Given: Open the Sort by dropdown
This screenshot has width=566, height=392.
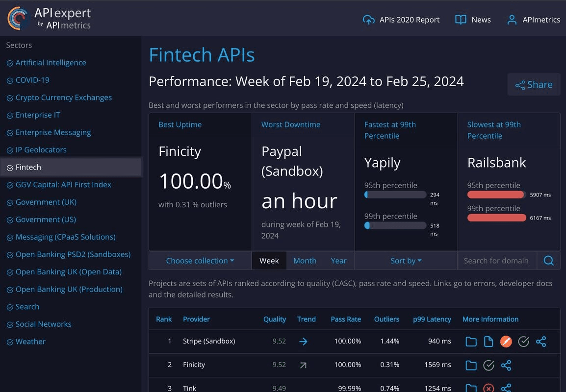Looking at the screenshot, I should [406, 261].
